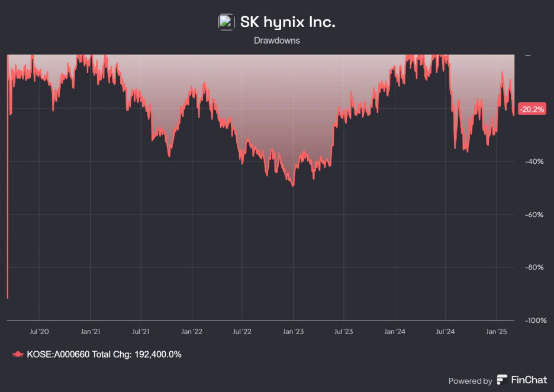Click the FinChat logo icon in footer
Image resolution: width=554 pixels, height=392 pixels.
pos(502,381)
